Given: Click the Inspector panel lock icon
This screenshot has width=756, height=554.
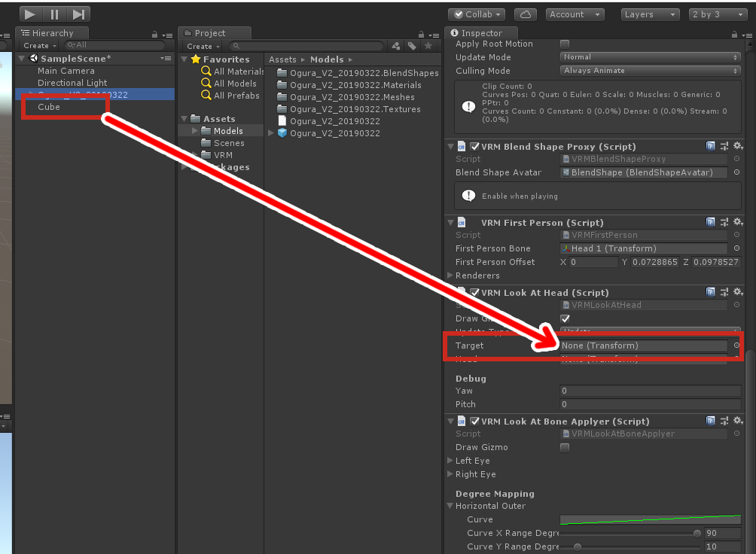Looking at the screenshot, I should coord(734,35).
